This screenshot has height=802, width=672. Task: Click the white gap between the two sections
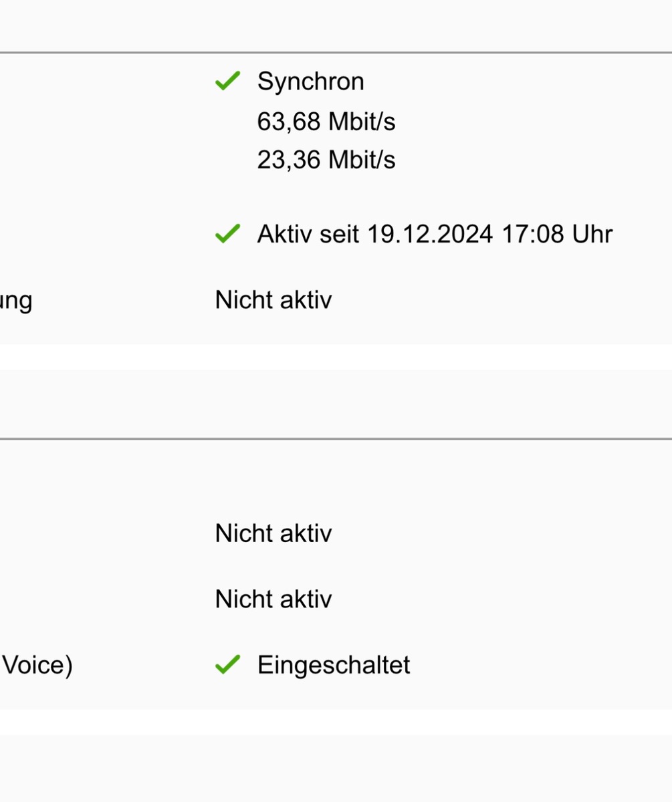point(336,357)
